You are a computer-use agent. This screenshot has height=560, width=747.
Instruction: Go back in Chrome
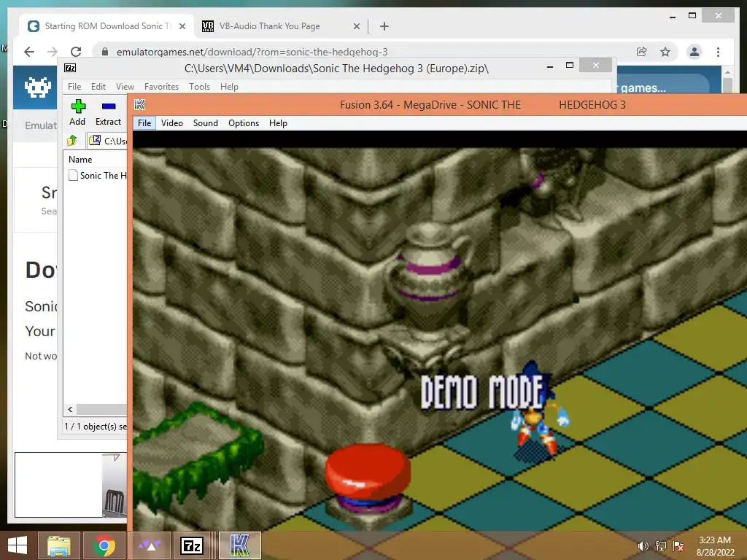pyautogui.click(x=29, y=52)
